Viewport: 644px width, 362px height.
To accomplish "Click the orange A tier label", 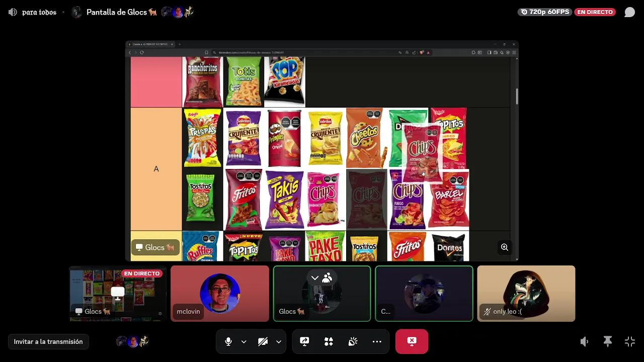I will pyautogui.click(x=156, y=169).
